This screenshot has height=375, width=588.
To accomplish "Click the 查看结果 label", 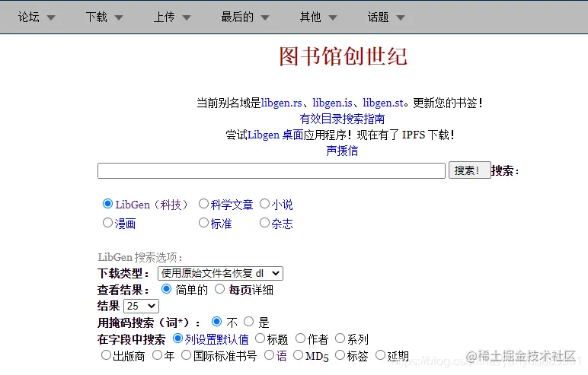I will pyautogui.click(x=123, y=290).
